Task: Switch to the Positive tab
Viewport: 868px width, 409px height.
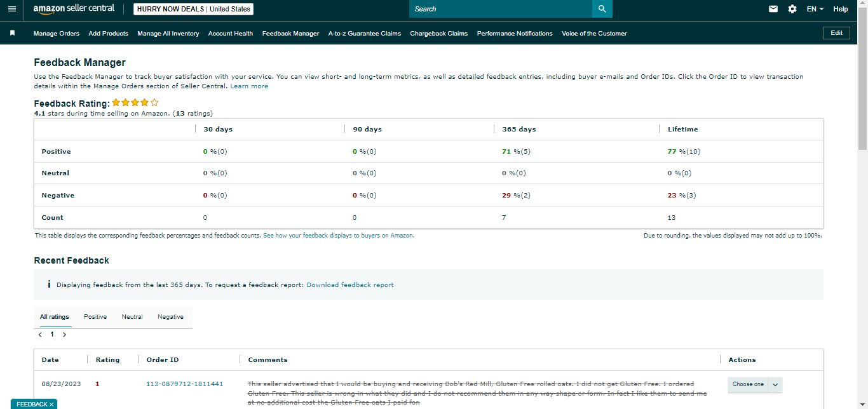Action: 95,316
